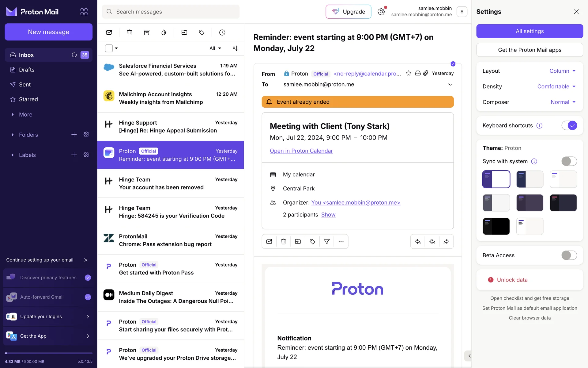Click the forward arrow below the event card
588x368 pixels.
(x=446, y=242)
